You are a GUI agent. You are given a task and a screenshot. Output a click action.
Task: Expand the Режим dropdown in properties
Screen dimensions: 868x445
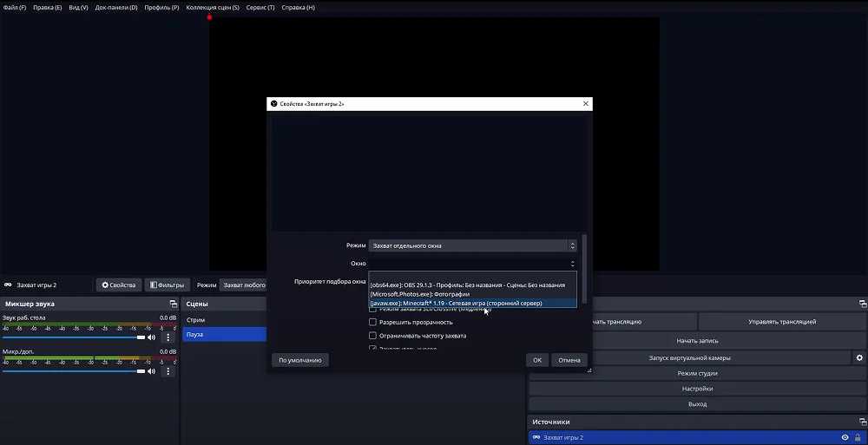pyautogui.click(x=472, y=246)
